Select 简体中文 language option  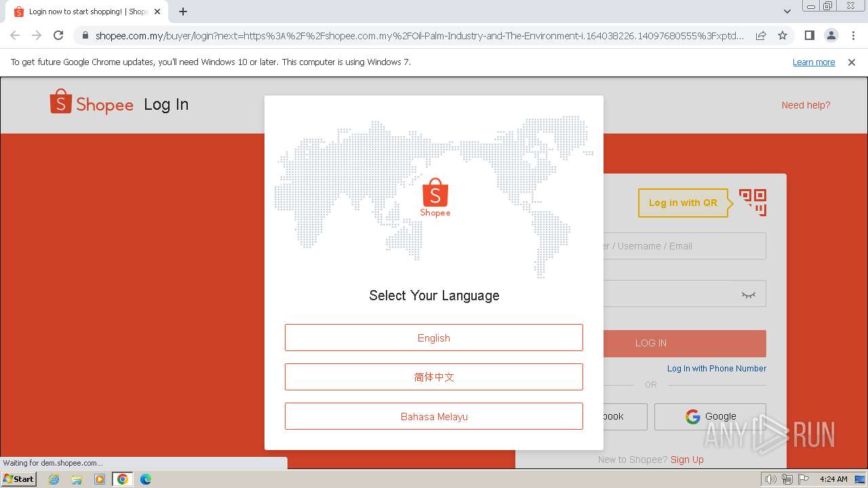coord(434,377)
